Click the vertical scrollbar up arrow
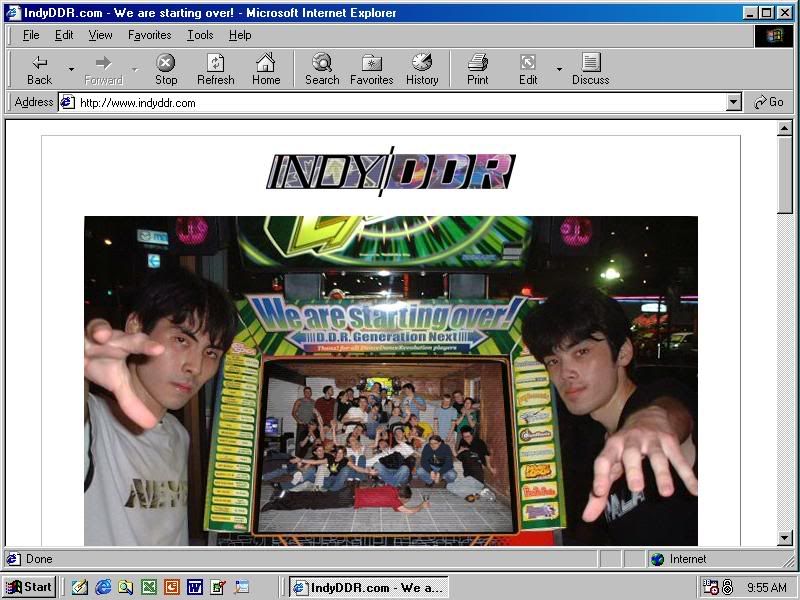This screenshot has height=600, width=800. [785, 128]
